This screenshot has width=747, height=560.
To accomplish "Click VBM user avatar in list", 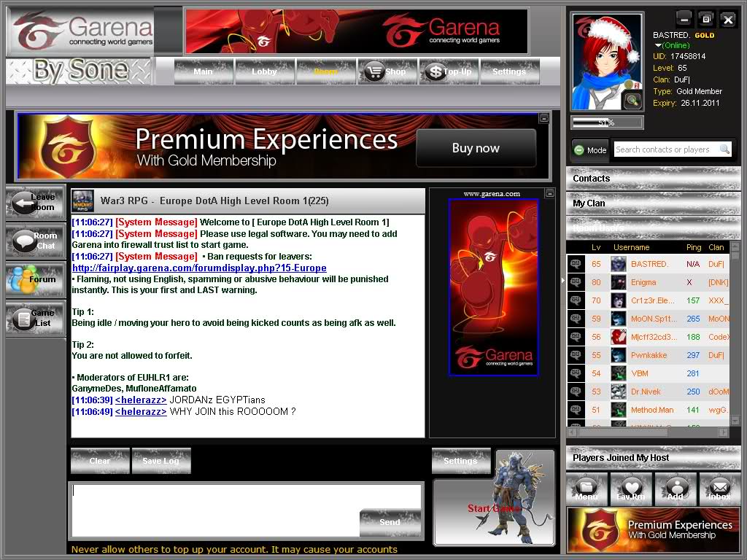I will (619, 373).
